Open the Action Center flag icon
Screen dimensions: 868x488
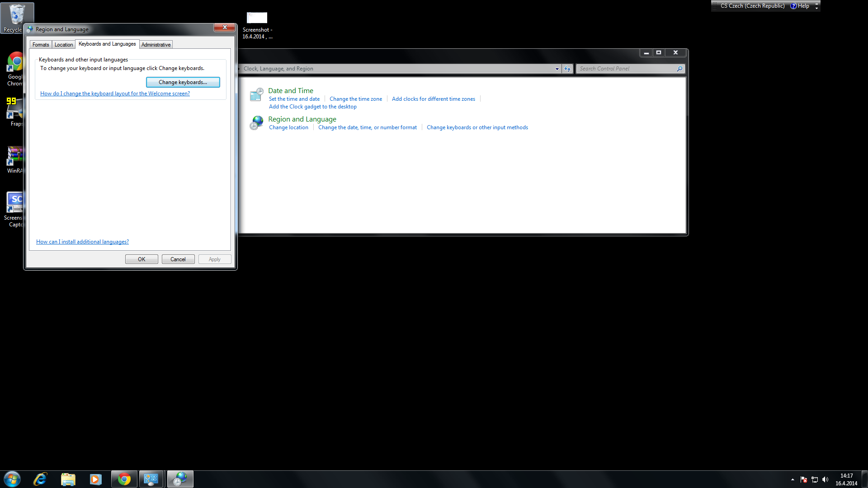[x=803, y=479]
